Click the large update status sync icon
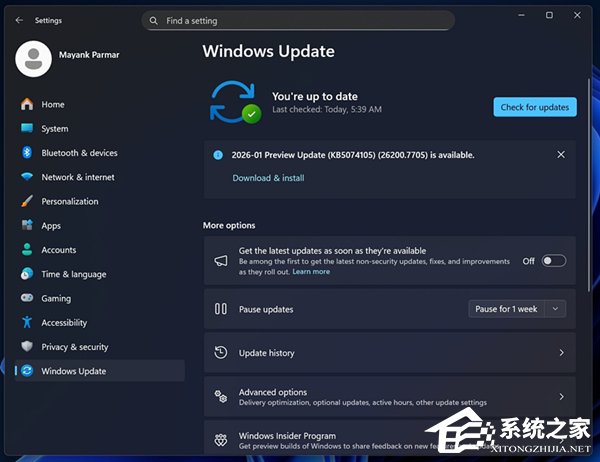This screenshot has width=600, height=462. (235, 102)
